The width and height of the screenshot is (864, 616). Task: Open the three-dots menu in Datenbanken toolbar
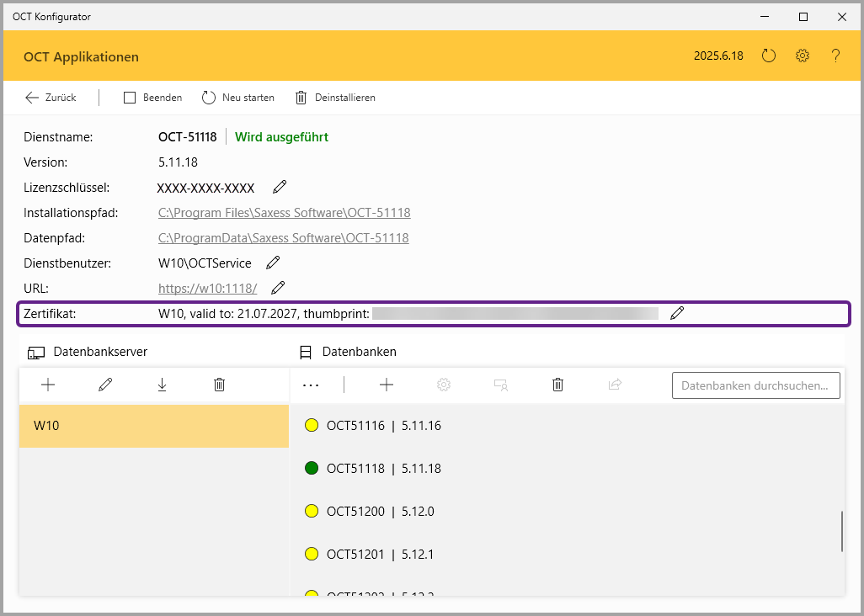click(311, 385)
